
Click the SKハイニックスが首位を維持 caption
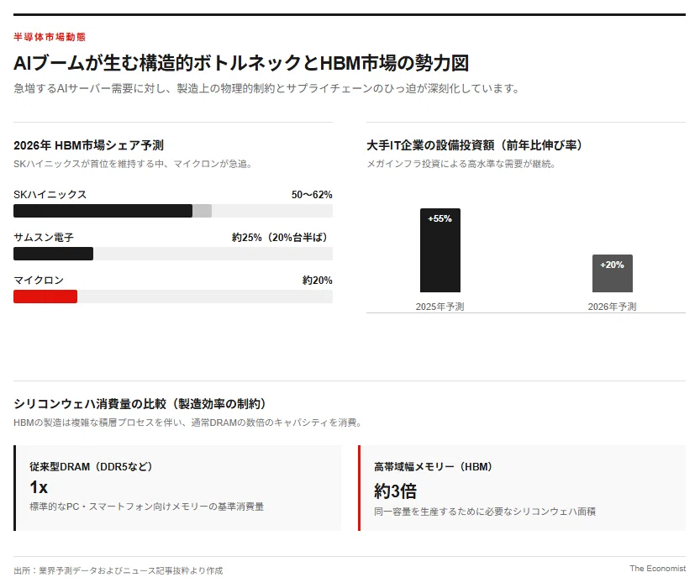(133, 164)
